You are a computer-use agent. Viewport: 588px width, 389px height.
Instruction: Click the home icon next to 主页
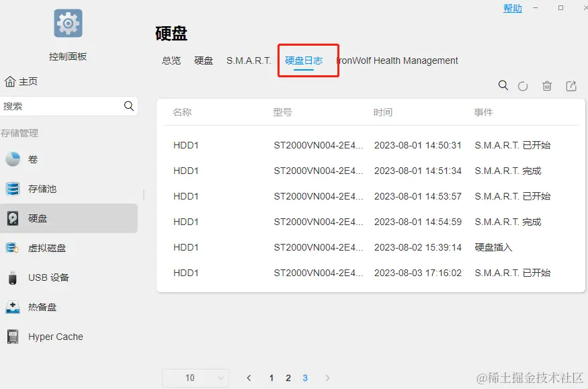[10, 81]
